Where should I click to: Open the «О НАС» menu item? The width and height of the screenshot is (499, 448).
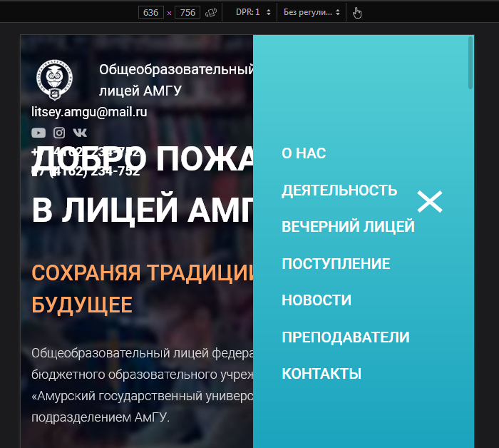(x=304, y=153)
